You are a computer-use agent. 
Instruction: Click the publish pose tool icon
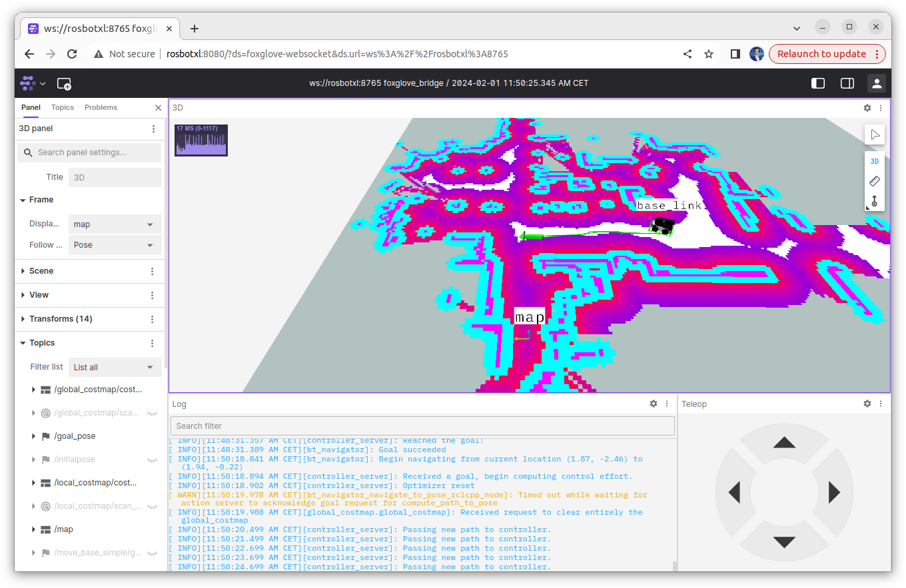click(x=875, y=200)
